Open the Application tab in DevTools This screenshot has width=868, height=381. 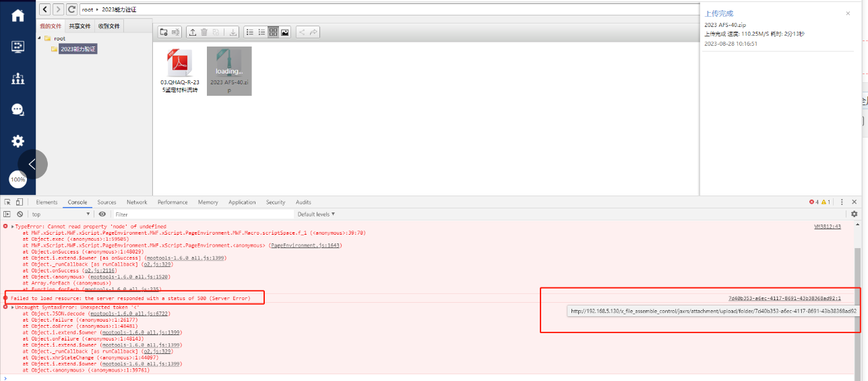[x=242, y=202]
